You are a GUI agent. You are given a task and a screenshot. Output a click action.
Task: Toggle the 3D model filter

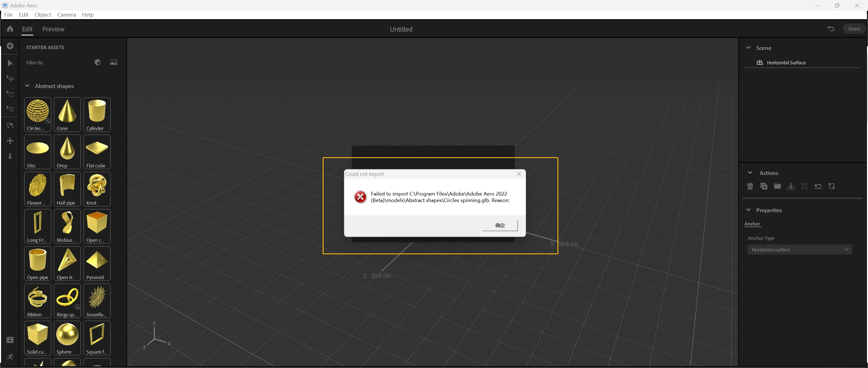tap(98, 62)
